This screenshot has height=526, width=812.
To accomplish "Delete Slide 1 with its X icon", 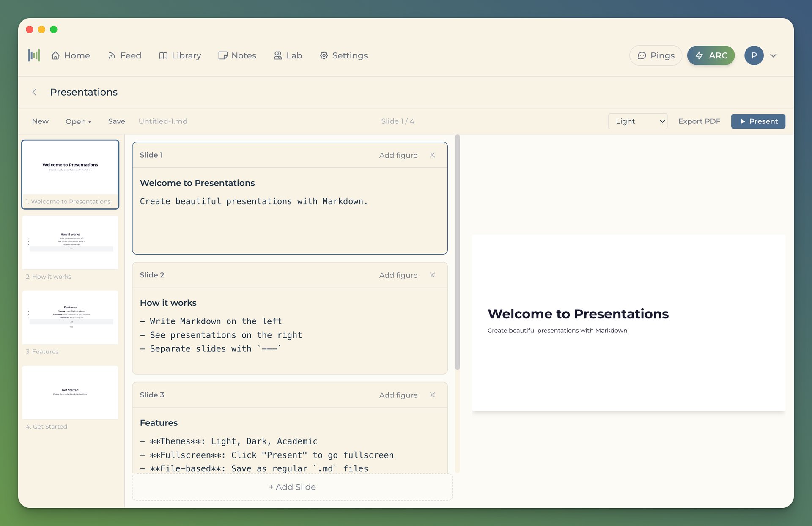I will coord(432,155).
